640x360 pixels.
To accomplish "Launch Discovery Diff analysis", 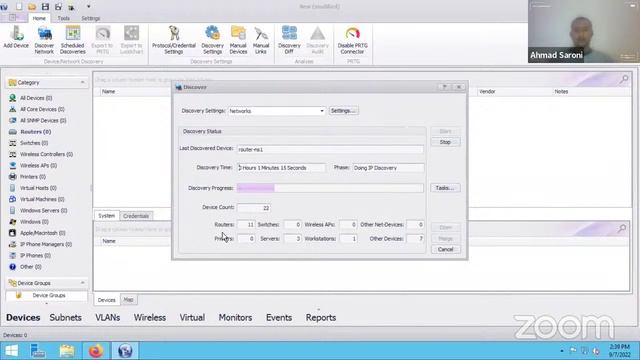I will point(289,40).
